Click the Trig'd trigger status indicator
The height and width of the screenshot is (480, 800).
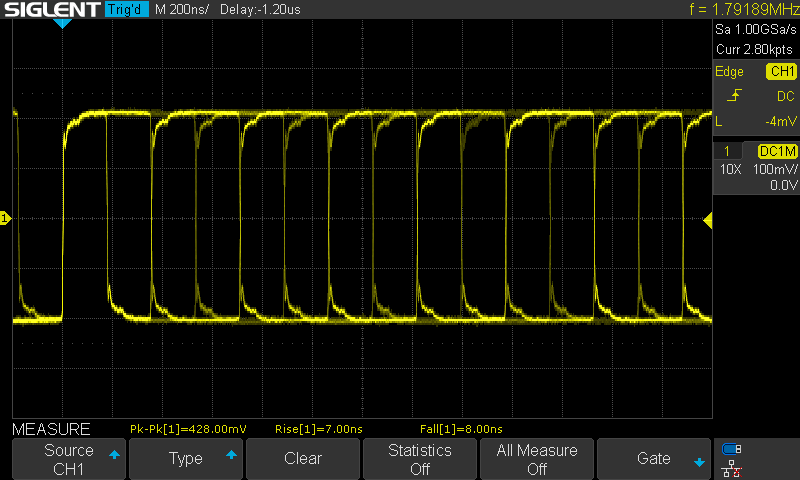pos(125,10)
